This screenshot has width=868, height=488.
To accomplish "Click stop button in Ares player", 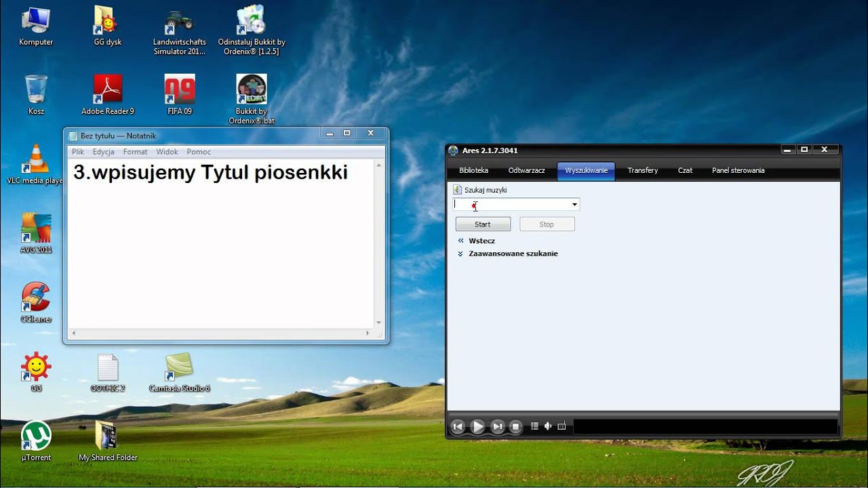I will click(x=516, y=426).
